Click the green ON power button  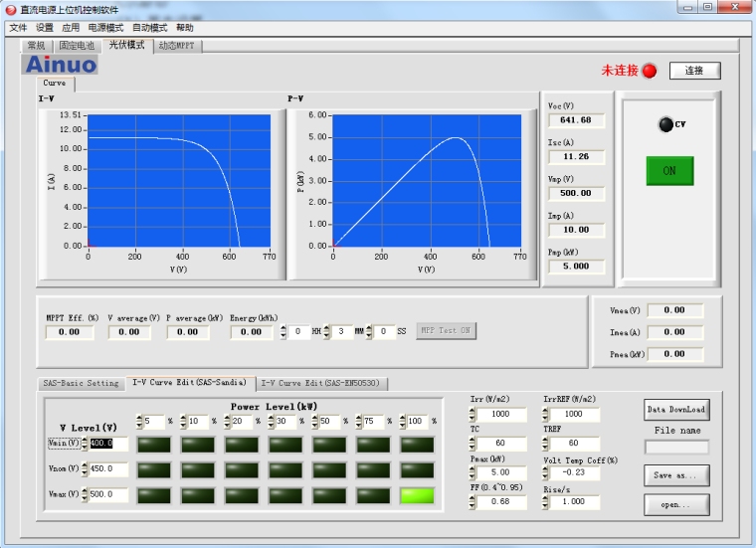[x=669, y=170]
